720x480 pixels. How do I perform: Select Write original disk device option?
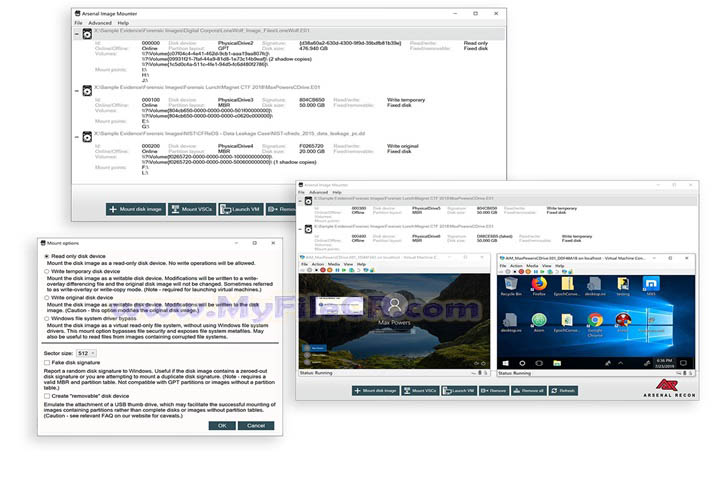(46, 298)
